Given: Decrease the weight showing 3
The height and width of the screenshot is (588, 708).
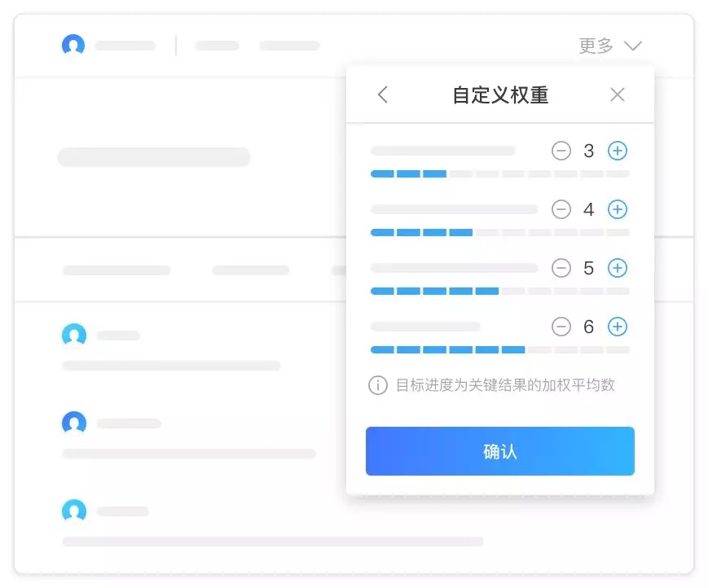Looking at the screenshot, I should click(x=561, y=151).
